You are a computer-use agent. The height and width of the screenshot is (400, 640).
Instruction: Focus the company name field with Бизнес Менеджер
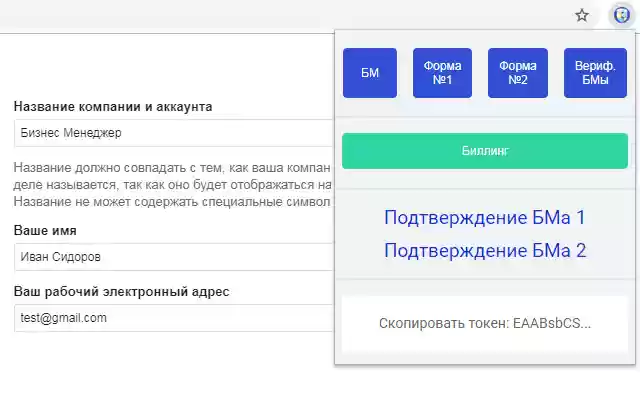(x=174, y=133)
